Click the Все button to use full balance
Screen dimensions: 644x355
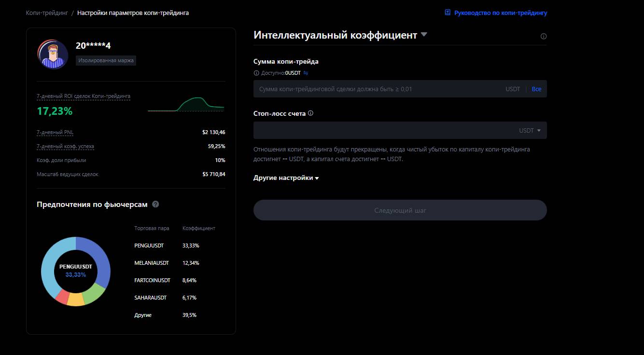pos(536,89)
